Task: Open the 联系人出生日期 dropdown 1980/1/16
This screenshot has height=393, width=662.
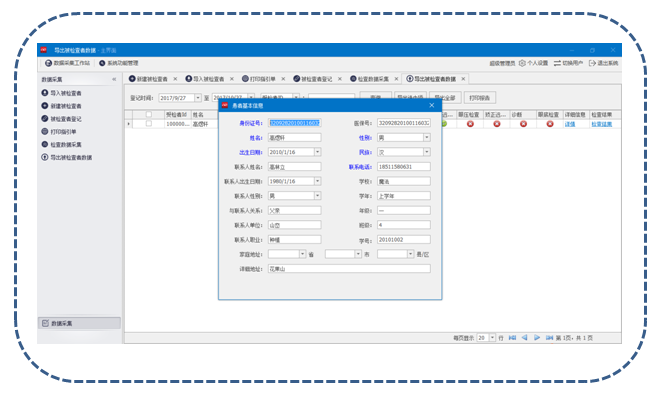Action: pos(317,181)
